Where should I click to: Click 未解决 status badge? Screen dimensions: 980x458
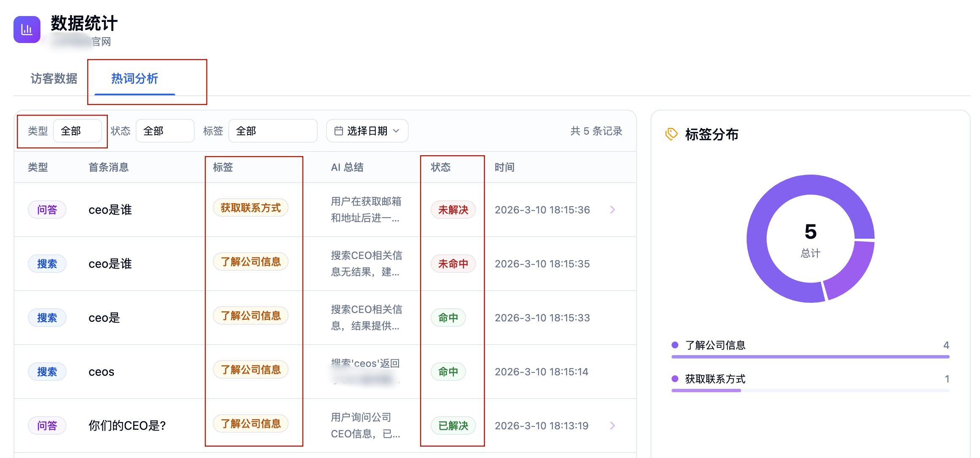[453, 210]
